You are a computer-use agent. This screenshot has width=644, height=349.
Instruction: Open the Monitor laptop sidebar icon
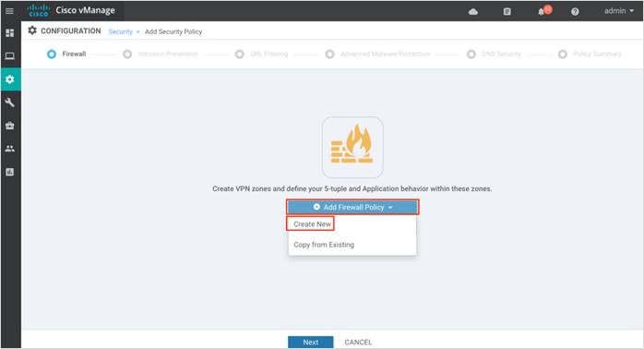(x=10, y=56)
